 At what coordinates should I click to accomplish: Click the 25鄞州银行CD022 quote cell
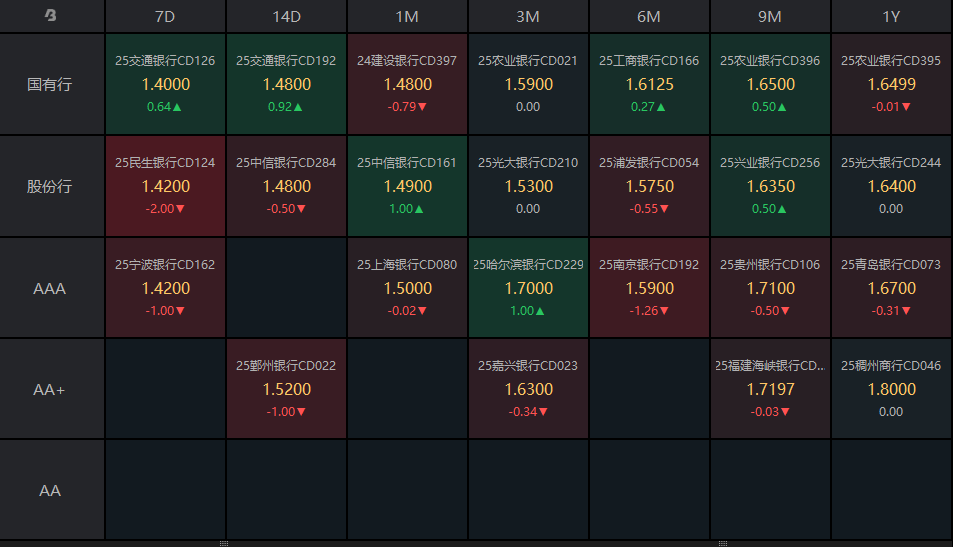tap(286, 389)
